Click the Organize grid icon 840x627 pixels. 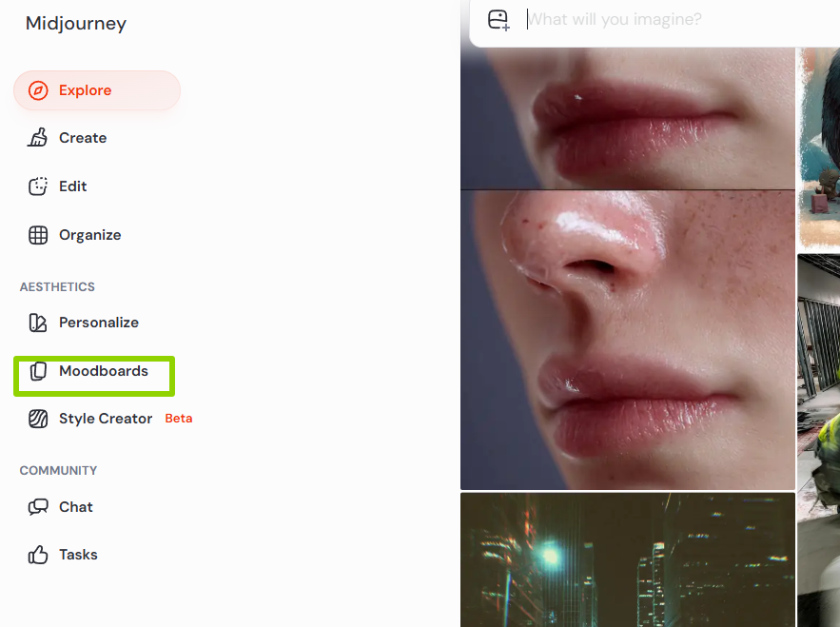point(37,235)
